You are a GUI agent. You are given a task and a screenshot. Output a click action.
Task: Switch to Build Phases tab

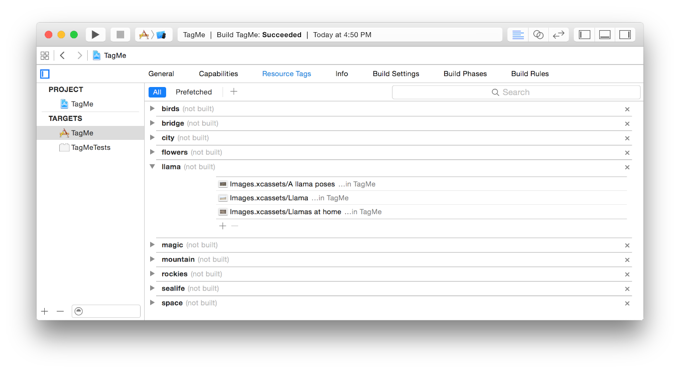[x=465, y=74]
